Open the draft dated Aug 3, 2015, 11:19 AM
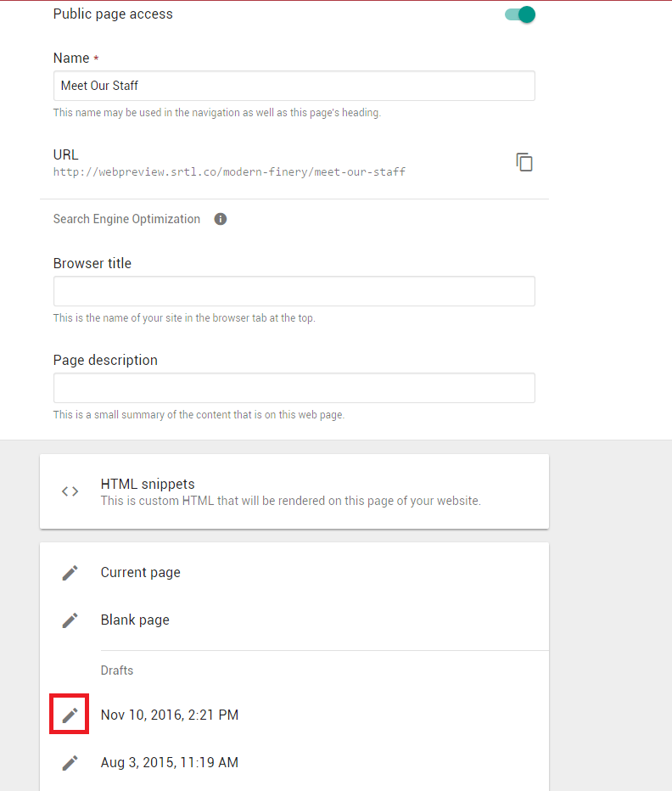 coord(294,763)
